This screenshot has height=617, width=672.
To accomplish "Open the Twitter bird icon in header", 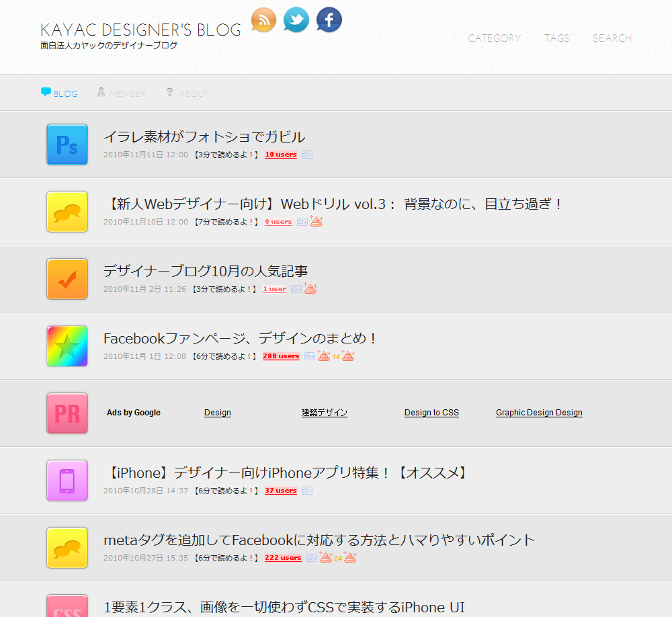I will [x=296, y=19].
